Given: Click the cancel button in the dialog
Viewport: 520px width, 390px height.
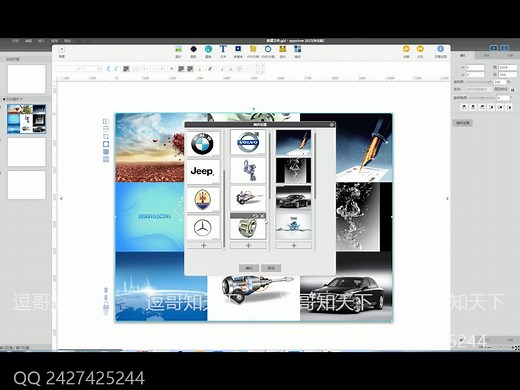Looking at the screenshot, I should [271, 268].
